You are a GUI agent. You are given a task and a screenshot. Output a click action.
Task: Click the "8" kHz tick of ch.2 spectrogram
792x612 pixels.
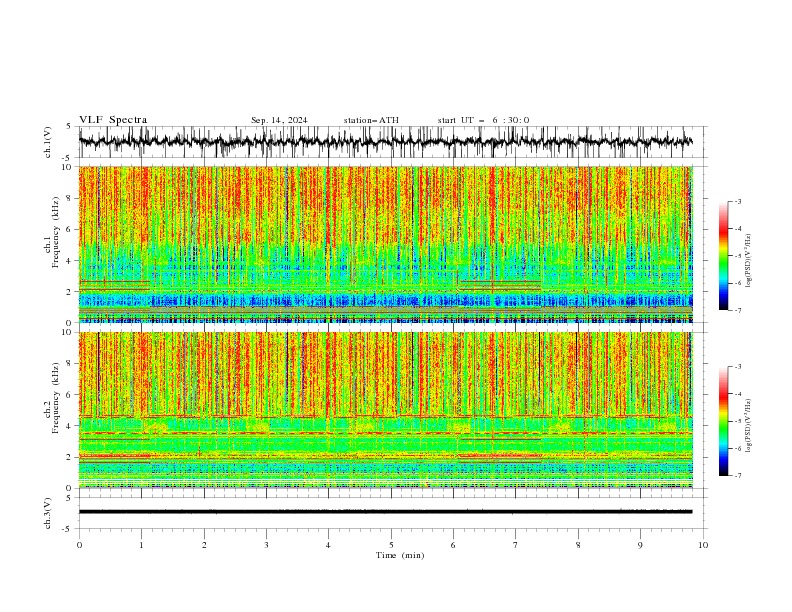(69, 363)
